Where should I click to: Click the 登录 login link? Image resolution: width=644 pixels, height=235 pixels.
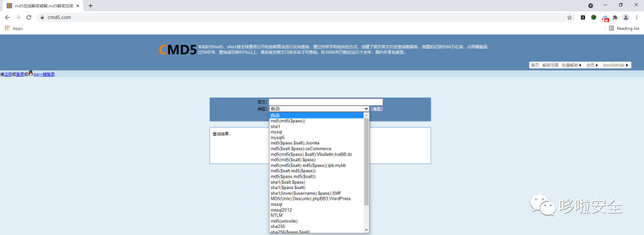point(20,75)
